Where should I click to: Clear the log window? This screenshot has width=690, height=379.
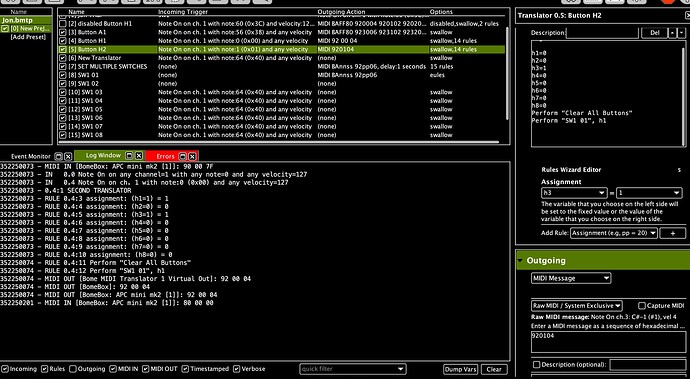pyautogui.click(x=494, y=369)
